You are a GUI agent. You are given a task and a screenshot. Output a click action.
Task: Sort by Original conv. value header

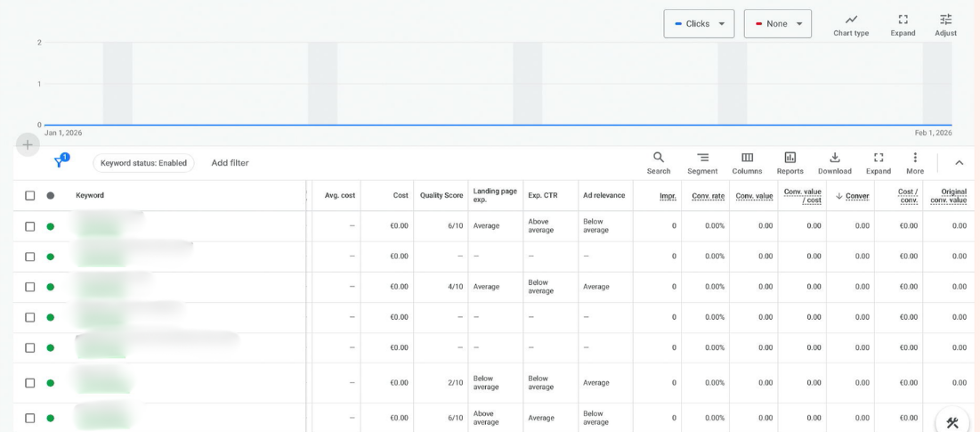pos(948,196)
